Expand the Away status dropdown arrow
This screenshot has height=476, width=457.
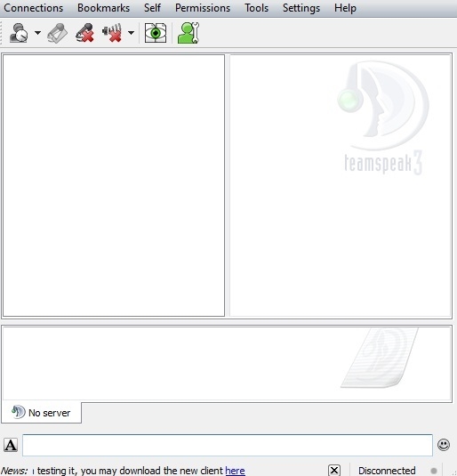(x=37, y=33)
